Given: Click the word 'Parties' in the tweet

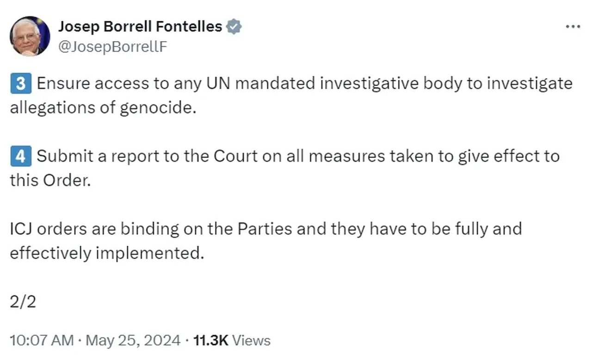Looking at the screenshot, I should [x=265, y=229].
